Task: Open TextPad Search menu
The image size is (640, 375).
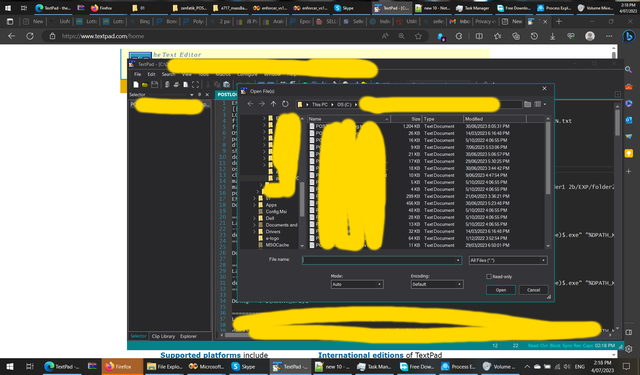Action: pos(168,74)
